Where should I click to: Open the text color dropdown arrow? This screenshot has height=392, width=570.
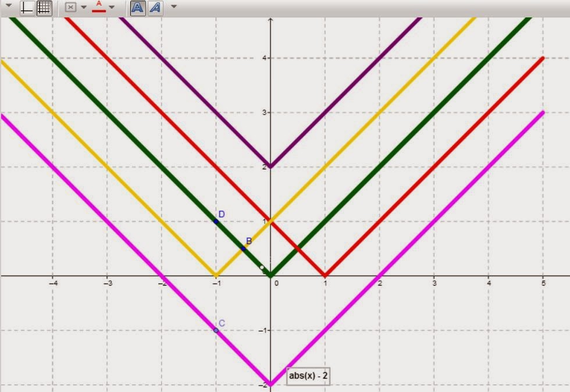tap(112, 8)
